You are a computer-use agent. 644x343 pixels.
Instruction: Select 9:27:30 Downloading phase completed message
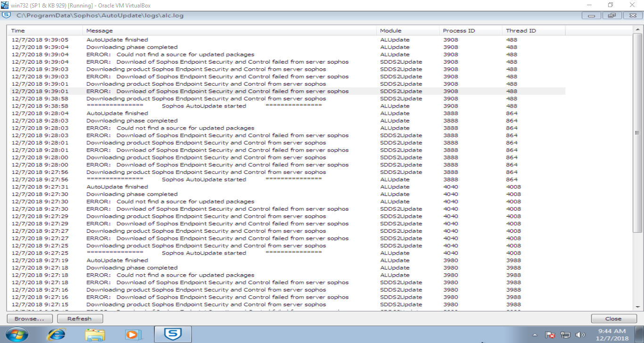[132, 194]
